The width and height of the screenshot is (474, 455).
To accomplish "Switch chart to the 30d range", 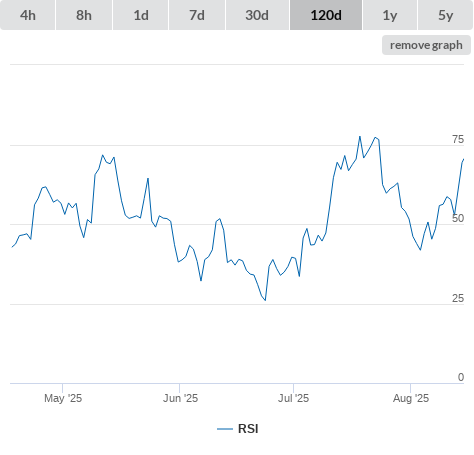I will coord(257,15).
